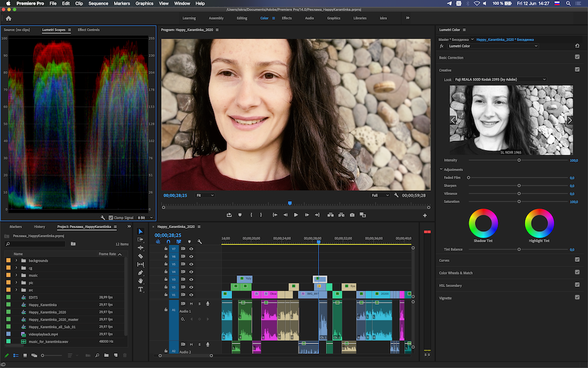This screenshot has height=368, width=588.
Task: Select the Type tool
Action: coord(140,289)
